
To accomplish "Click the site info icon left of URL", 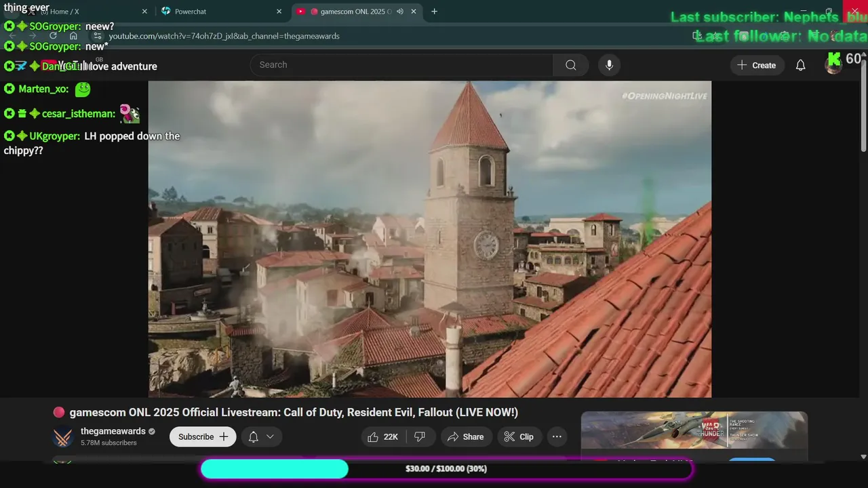I will [x=97, y=36].
